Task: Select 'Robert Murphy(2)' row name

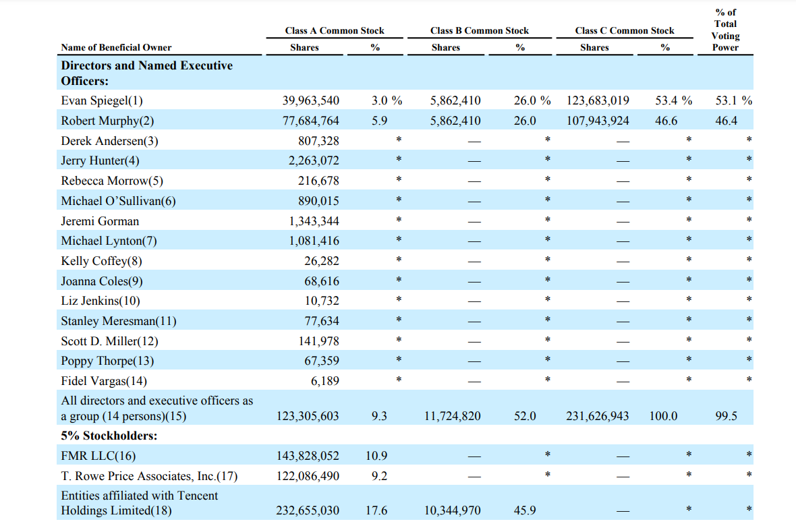Action: pyautogui.click(x=107, y=121)
